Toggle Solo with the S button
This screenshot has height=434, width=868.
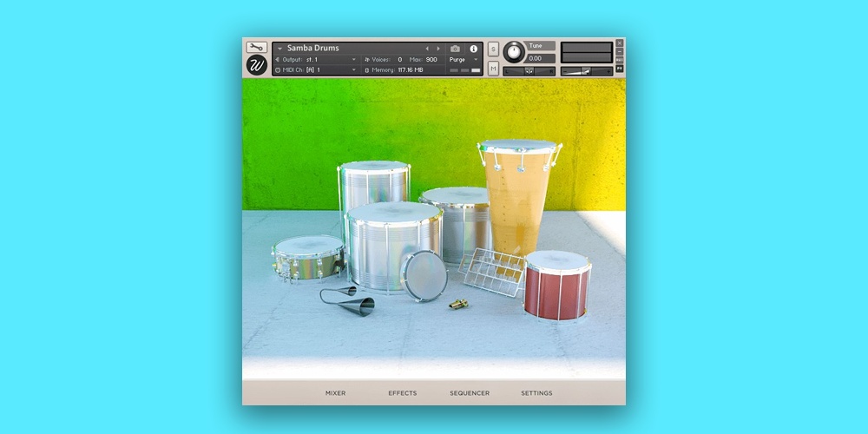tap(493, 49)
